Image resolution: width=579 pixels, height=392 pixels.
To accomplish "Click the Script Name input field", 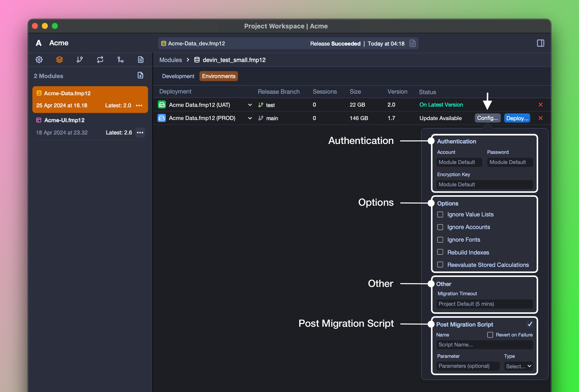I will click(x=484, y=345).
